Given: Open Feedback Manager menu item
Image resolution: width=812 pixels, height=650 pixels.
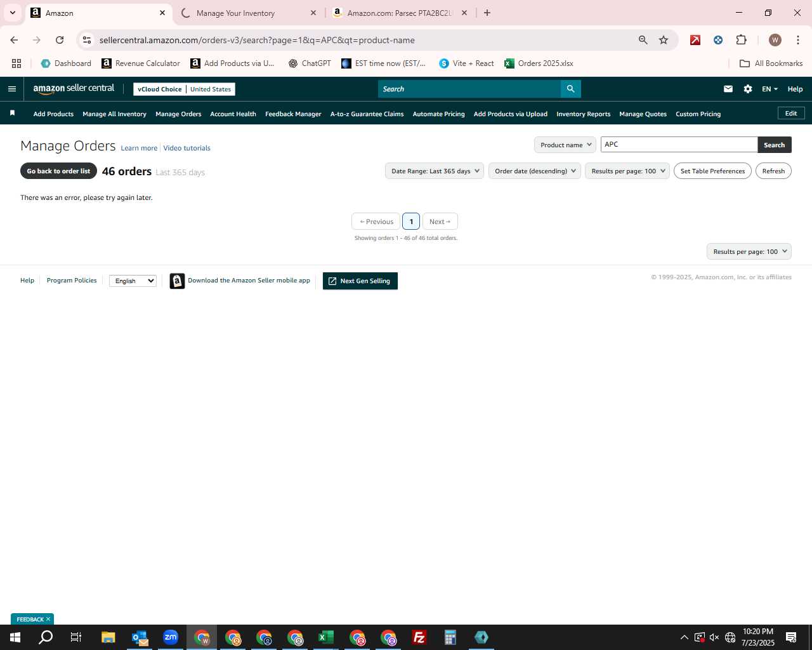Looking at the screenshot, I should (x=293, y=114).
